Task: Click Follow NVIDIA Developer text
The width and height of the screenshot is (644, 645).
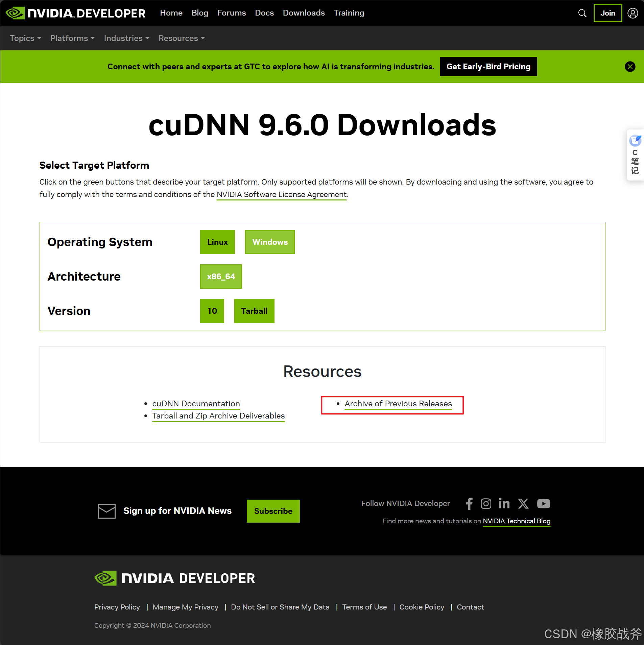Action: click(406, 503)
